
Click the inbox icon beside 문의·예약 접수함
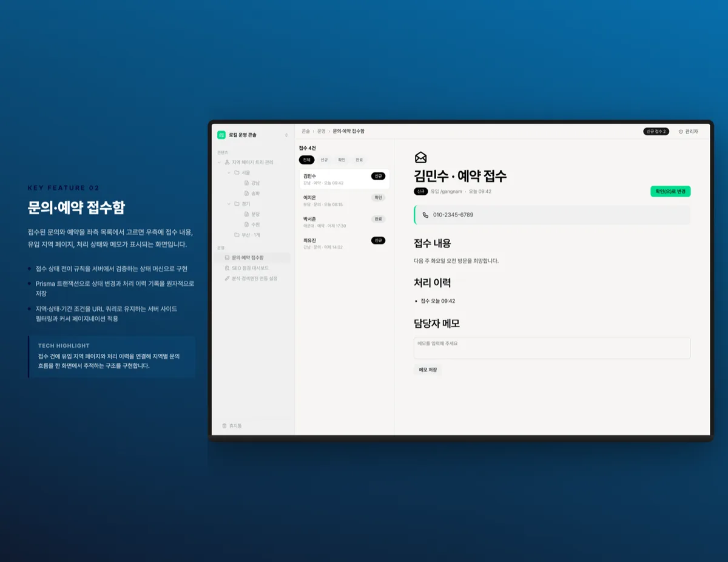(227, 257)
